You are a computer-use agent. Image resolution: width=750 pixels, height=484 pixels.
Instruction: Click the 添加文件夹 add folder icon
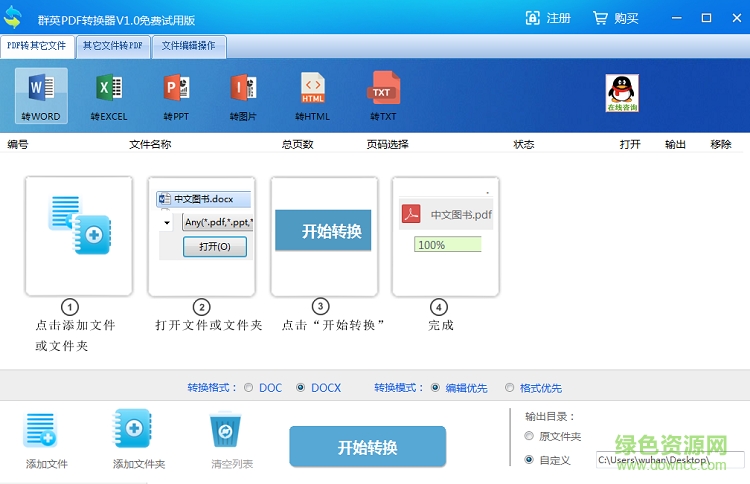[x=134, y=432]
